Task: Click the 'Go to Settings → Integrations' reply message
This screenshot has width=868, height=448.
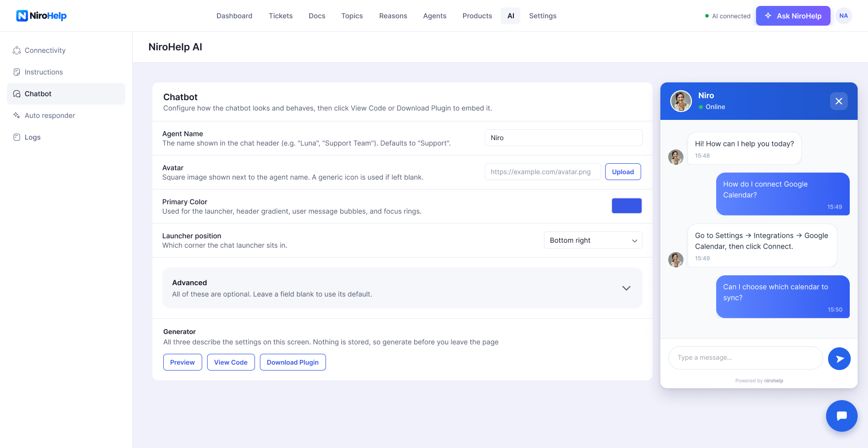Action: point(762,246)
